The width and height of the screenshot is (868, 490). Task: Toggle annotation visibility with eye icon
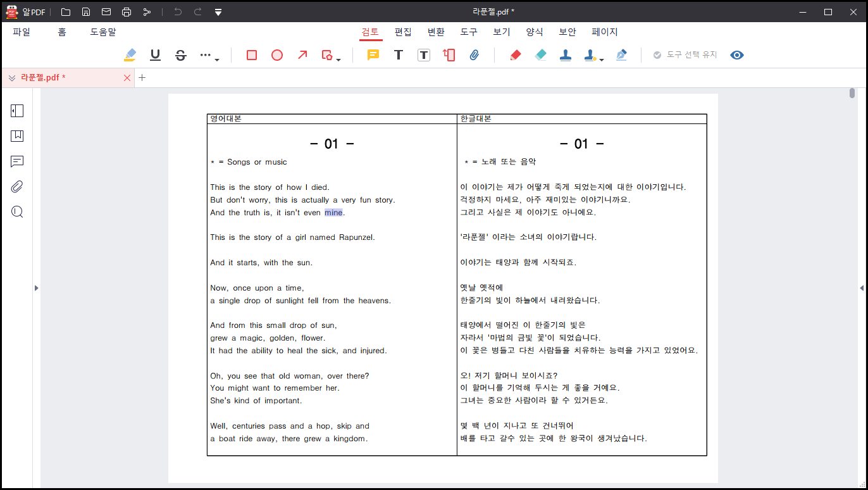pyautogui.click(x=737, y=55)
